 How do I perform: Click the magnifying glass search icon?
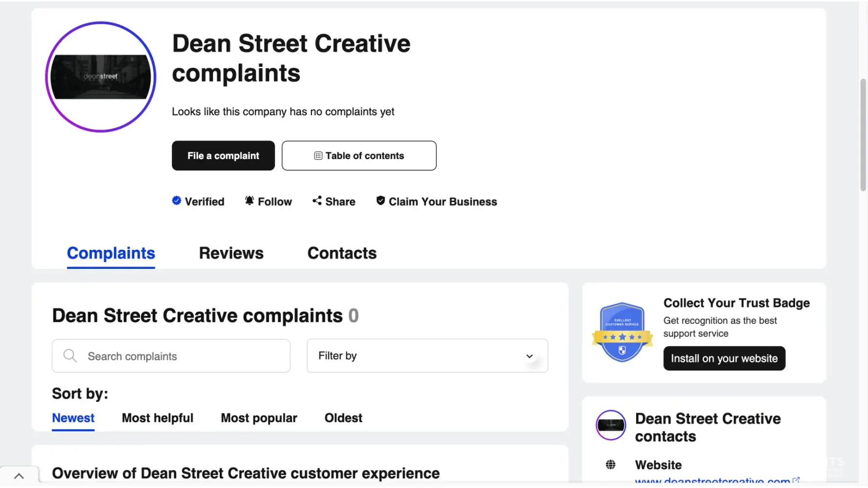[70, 356]
